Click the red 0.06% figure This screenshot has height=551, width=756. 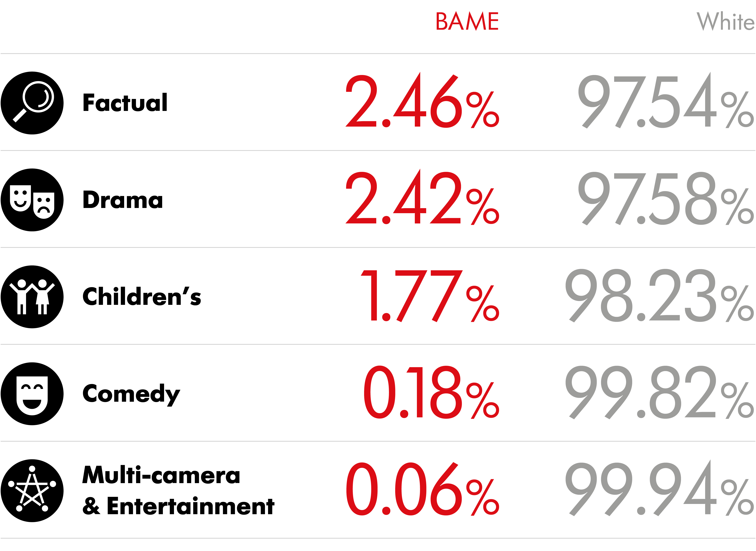click(422, 489)
